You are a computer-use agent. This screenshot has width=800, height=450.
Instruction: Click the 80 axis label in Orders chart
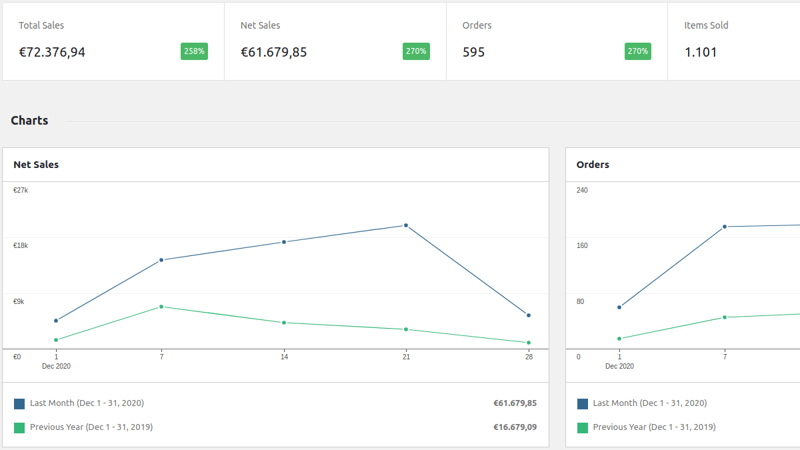580,302
